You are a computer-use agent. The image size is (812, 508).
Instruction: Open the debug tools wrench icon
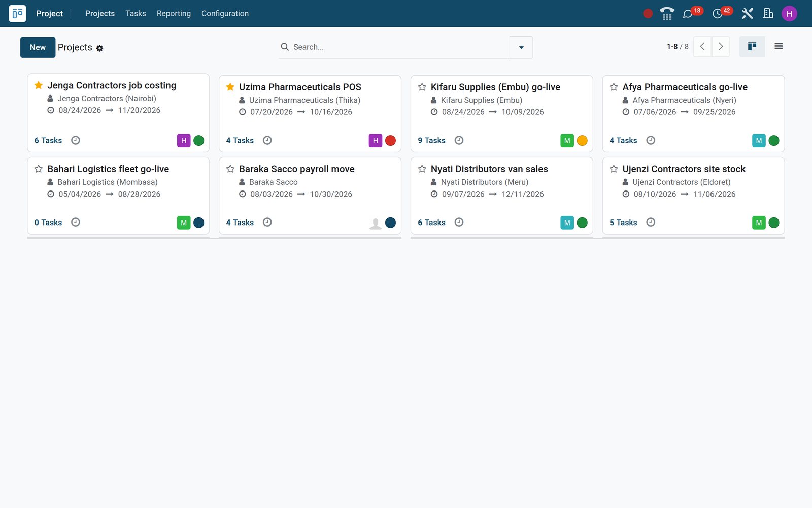[x=747, y=14]
